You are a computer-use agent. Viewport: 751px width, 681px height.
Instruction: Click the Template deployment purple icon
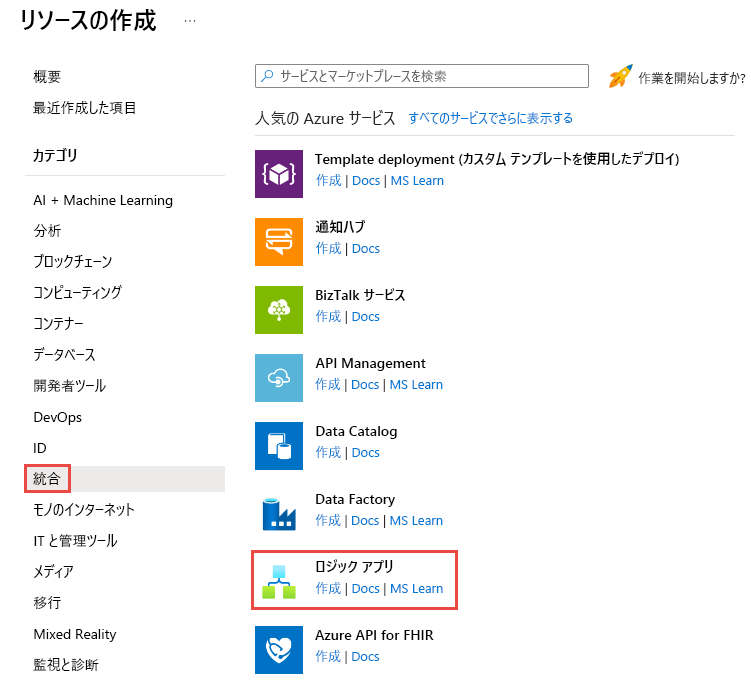(279, 174)
